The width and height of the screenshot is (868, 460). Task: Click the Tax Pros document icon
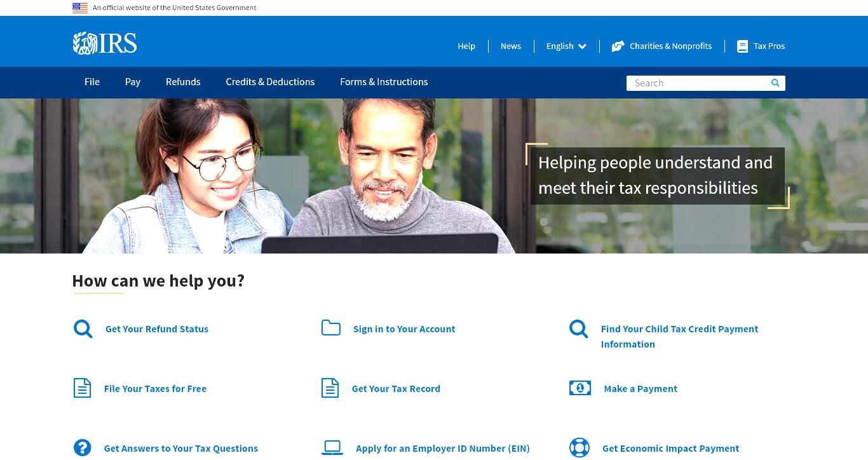pyautogui.click(x=742, y=46)
